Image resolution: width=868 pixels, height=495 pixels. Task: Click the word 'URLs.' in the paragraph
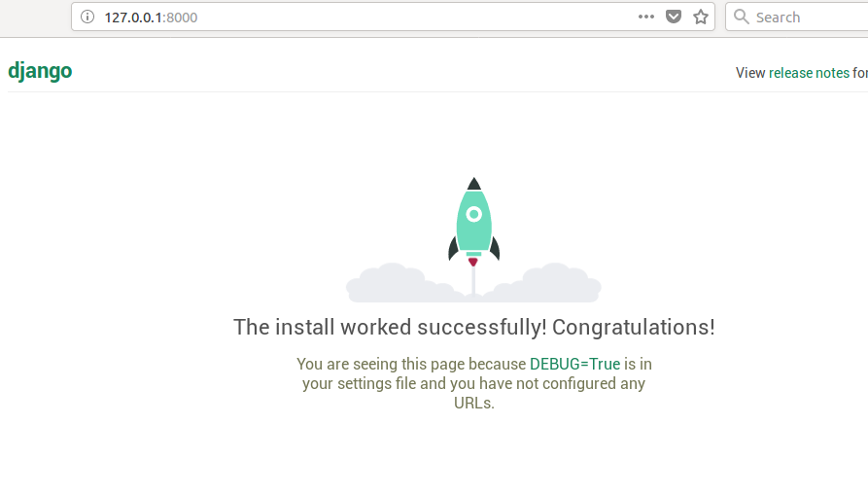474,403
